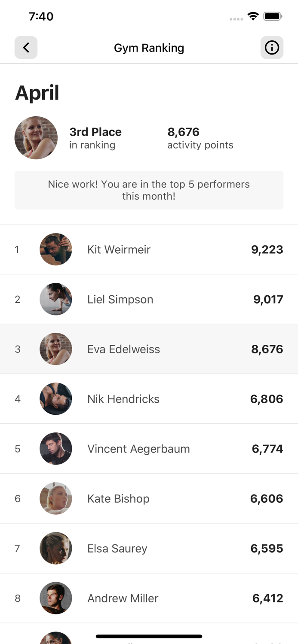Viewport: 298px width, 644px height.
Task: Tap the 8,676 activity points summary
Action: tap(200, 138)
